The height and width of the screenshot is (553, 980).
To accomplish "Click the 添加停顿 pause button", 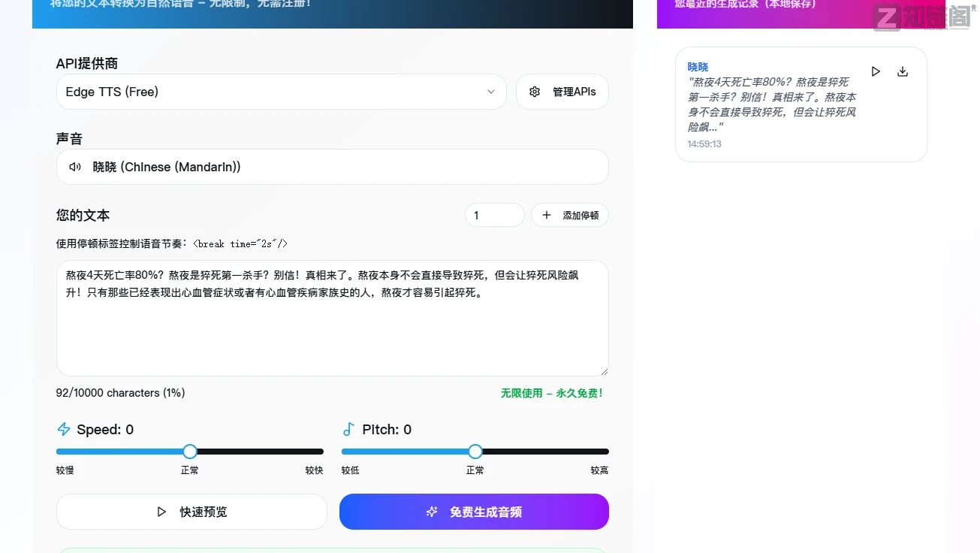I will [x=570, y=215].
